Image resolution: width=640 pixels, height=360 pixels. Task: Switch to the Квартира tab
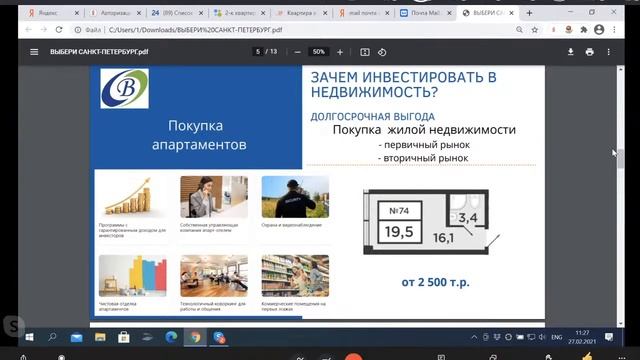[300, 13]
